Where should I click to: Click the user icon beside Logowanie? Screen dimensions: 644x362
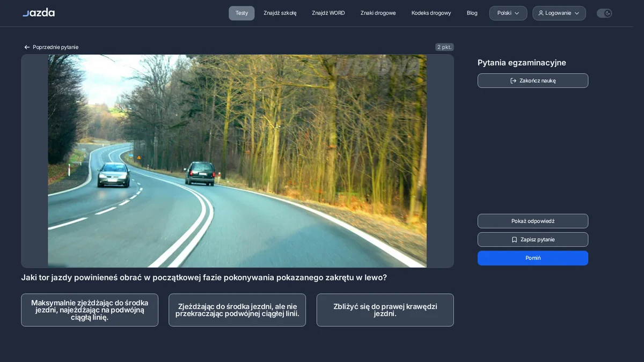pyautogui.click(x=541, y=13)
